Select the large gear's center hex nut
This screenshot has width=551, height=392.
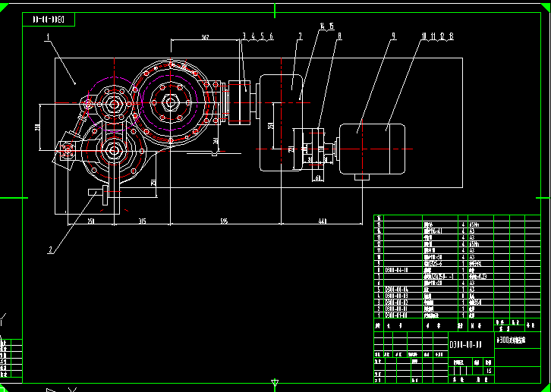[168, 101]
